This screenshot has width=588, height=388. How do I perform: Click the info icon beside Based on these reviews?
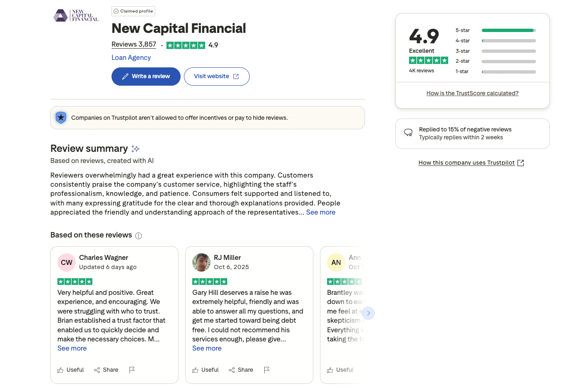[x=139, y=235]
